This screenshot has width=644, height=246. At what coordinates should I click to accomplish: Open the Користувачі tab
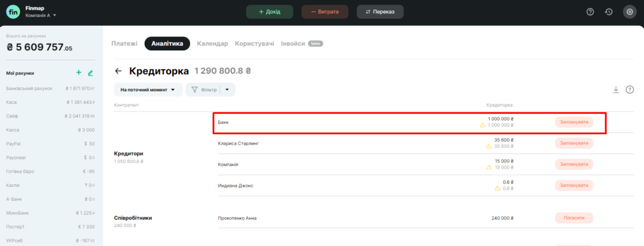[x=255, y=43]
